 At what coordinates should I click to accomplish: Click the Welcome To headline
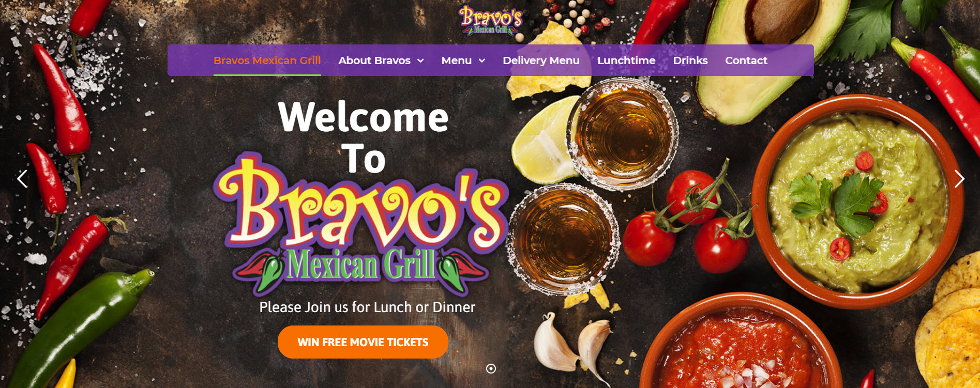(364, 137)
